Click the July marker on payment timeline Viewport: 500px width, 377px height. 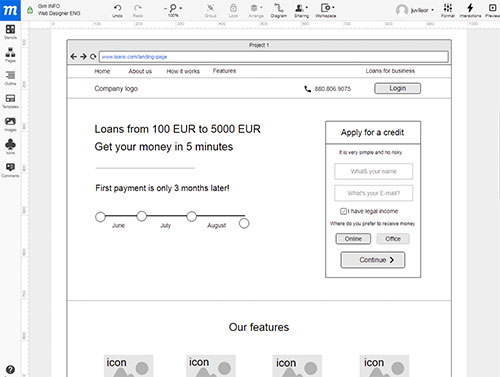tap(142, 216)
